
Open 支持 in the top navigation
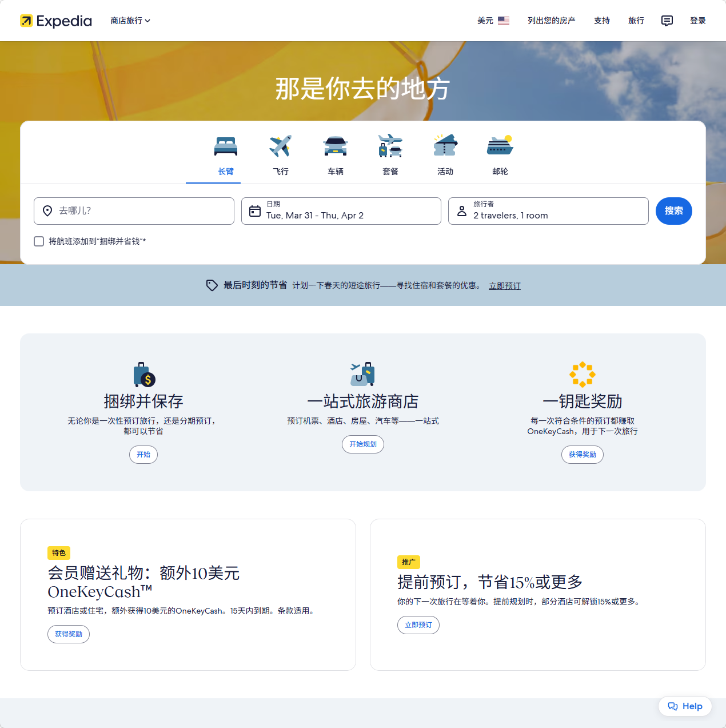coord(601,21)
